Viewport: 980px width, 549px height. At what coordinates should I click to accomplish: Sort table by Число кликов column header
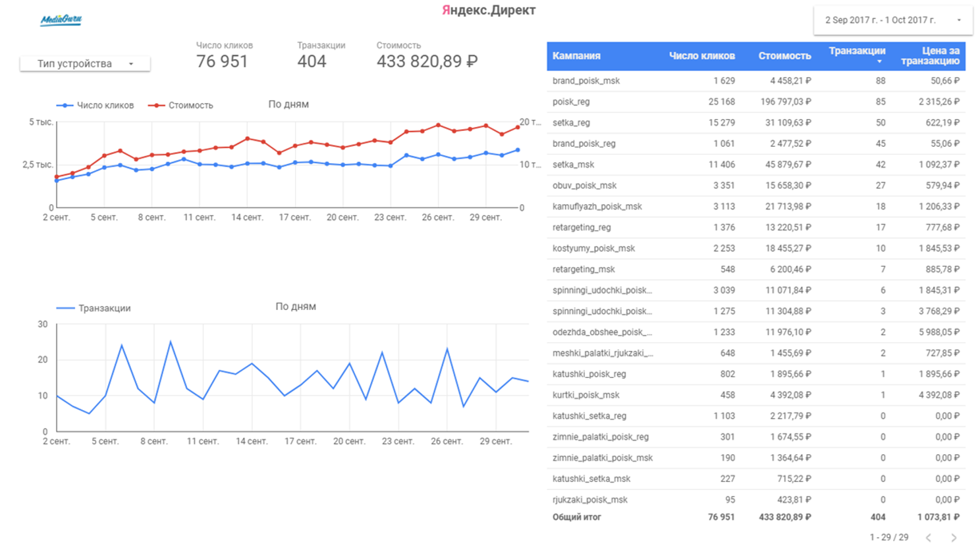click(x=701, y=56)
